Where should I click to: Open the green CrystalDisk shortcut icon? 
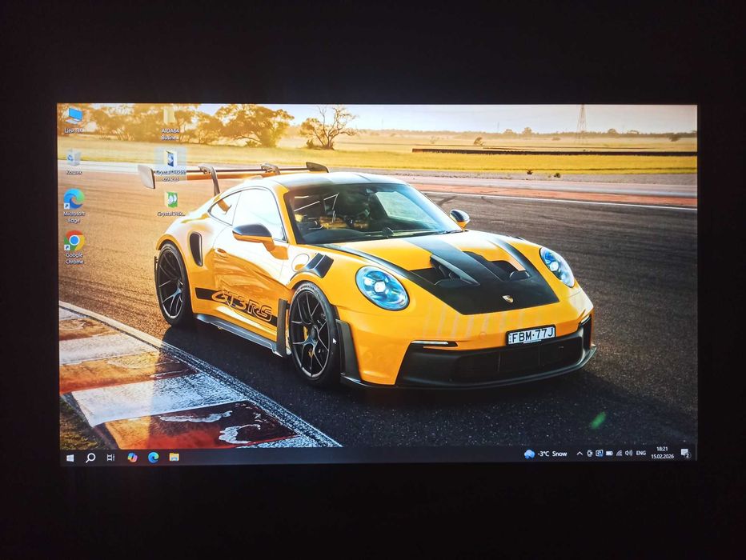coord(170,203)
